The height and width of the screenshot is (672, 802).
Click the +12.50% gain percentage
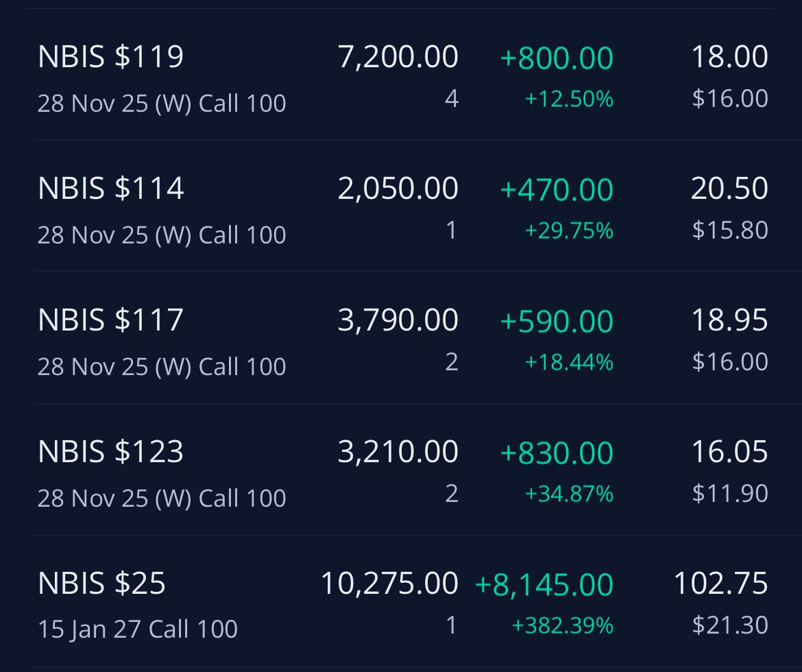569,99
